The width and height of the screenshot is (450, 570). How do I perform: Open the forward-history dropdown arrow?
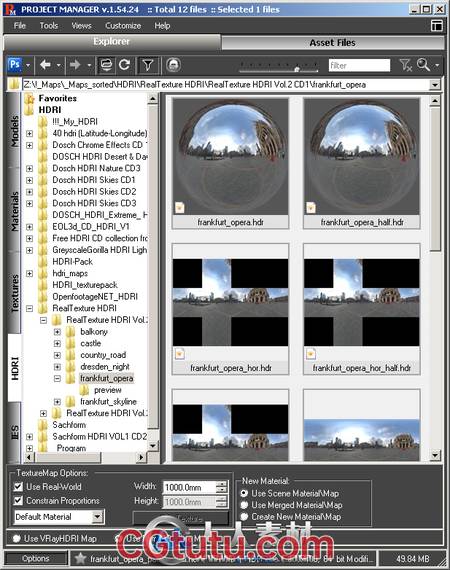click(89, 65)
